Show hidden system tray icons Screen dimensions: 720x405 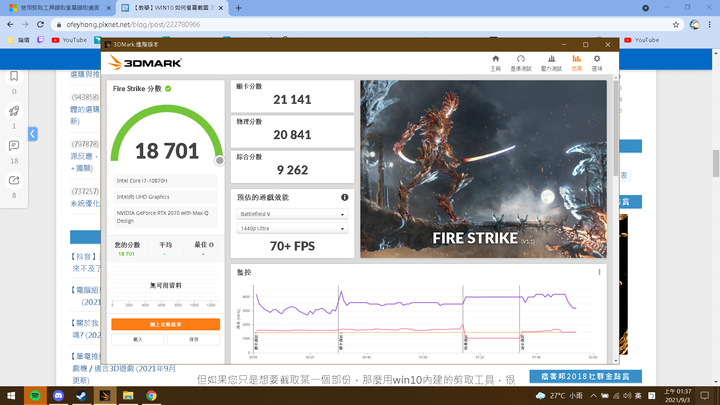[593, 395]
